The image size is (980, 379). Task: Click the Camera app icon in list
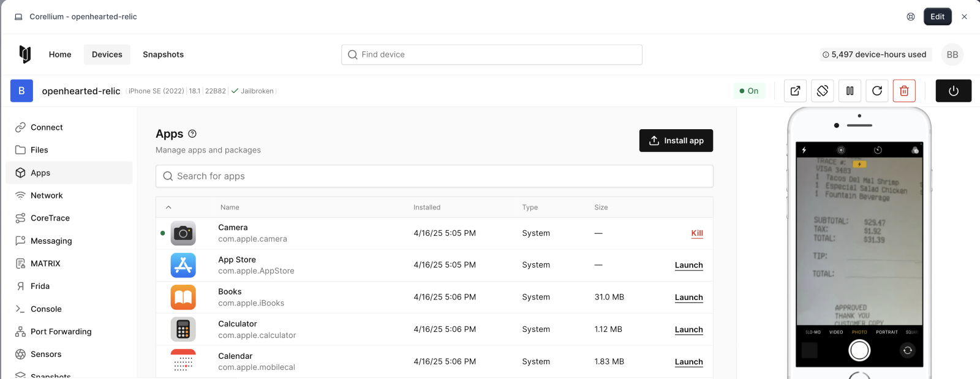[183, 233]
